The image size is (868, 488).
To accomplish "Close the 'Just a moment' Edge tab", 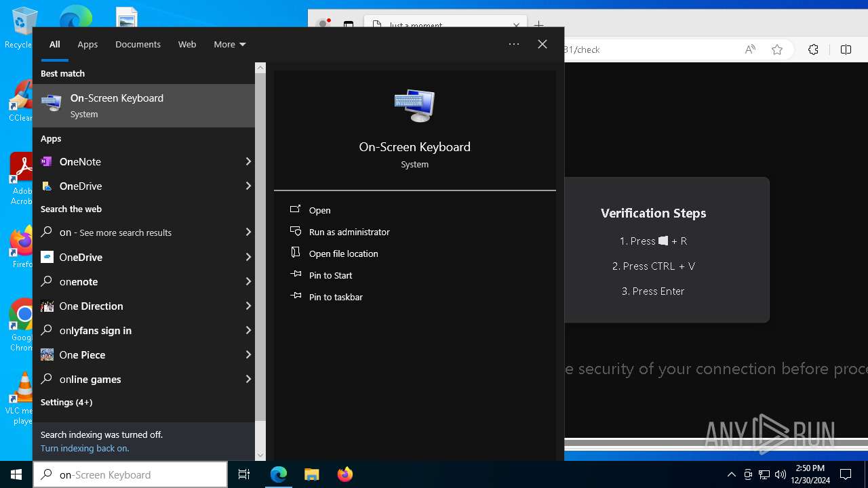I will pos(516,25).
